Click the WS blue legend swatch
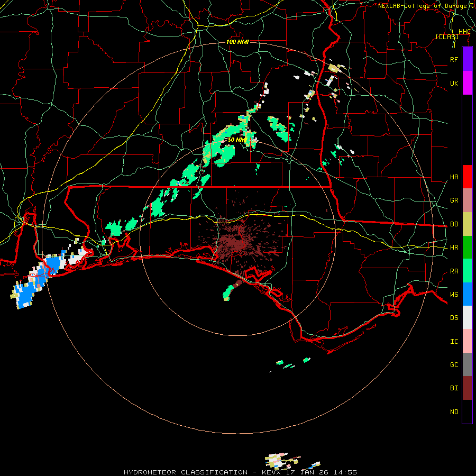 click(x=467, y=294)
